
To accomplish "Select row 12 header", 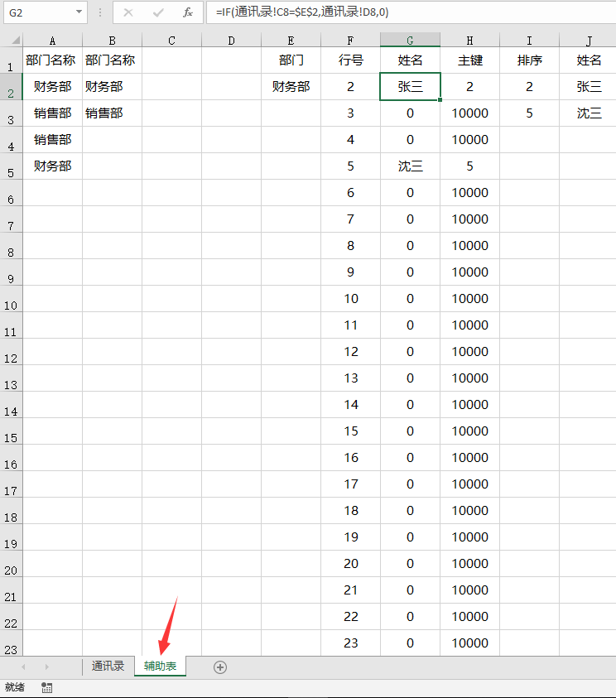I will pyautogui.click(x=11, y=352).
